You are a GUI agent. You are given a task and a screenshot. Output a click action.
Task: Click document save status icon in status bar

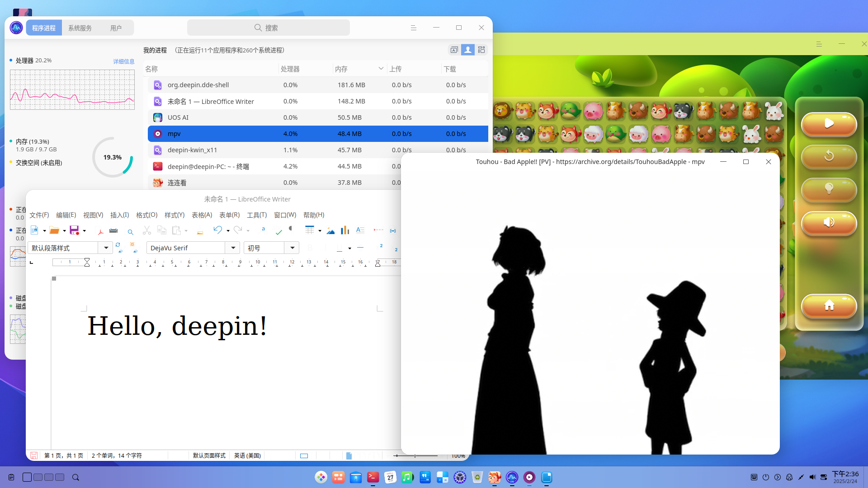[33, 455]
